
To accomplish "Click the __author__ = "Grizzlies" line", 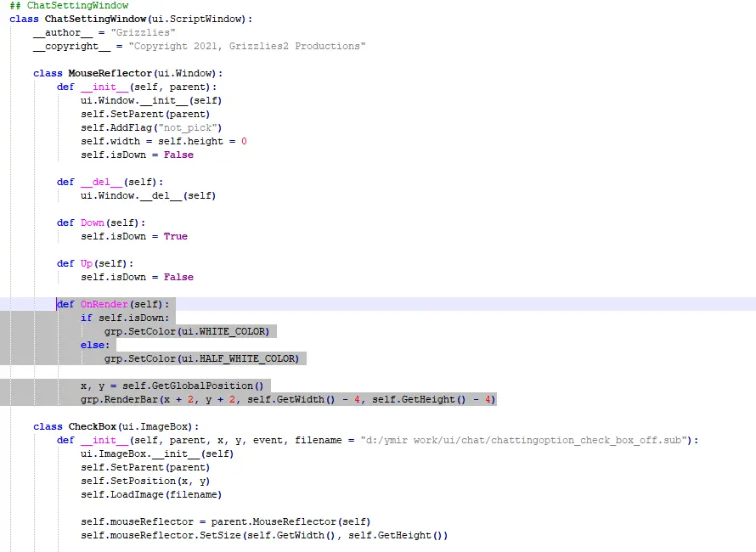I will tap(104, 32).
